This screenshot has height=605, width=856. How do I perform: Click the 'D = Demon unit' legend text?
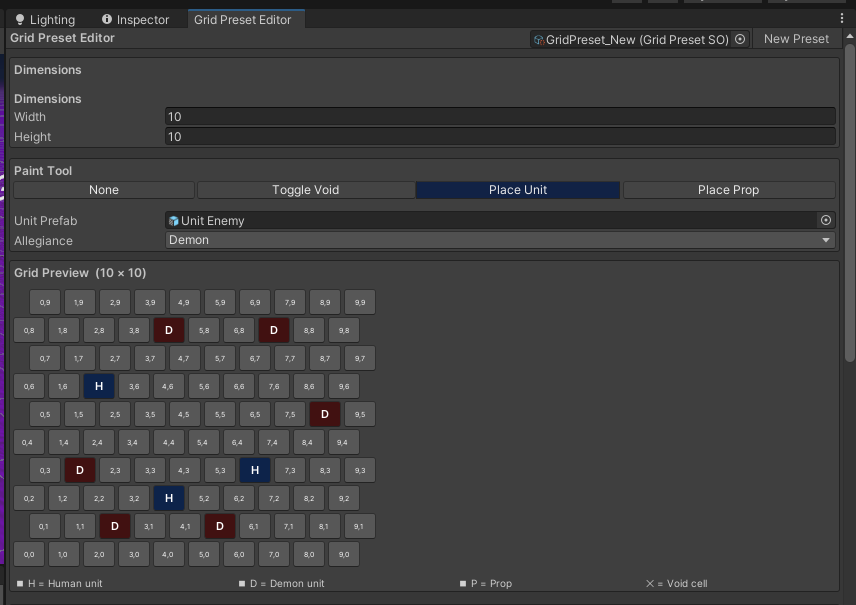[x=287, y=583]
